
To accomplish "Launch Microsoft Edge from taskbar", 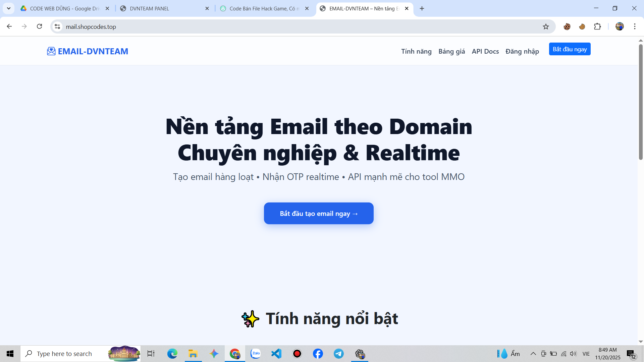I will coord(172,354).
